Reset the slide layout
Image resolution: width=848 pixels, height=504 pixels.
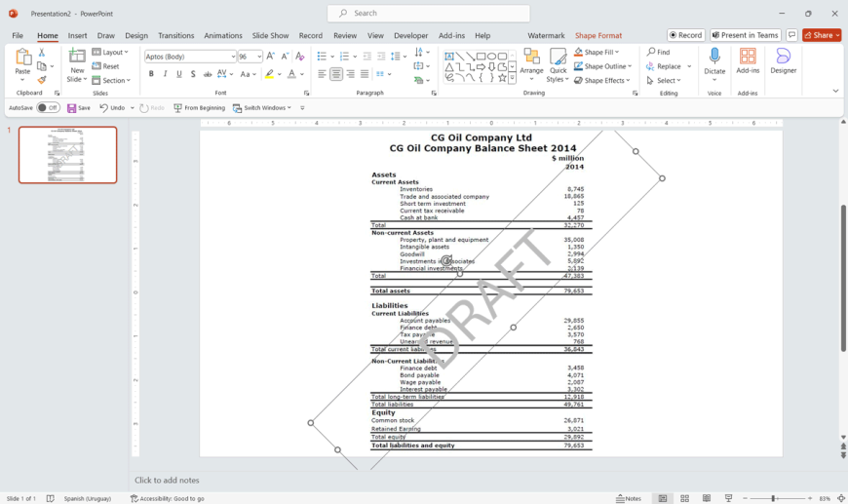(x=105, y=66)
